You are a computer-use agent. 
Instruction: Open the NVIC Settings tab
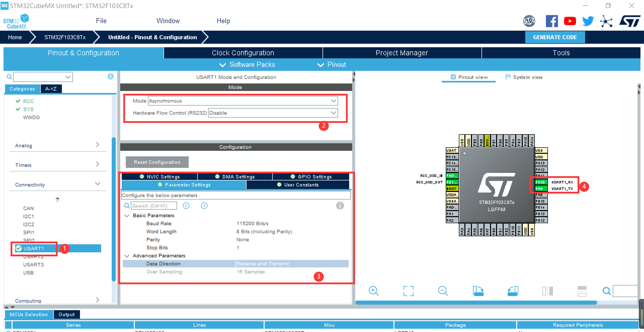160,177
